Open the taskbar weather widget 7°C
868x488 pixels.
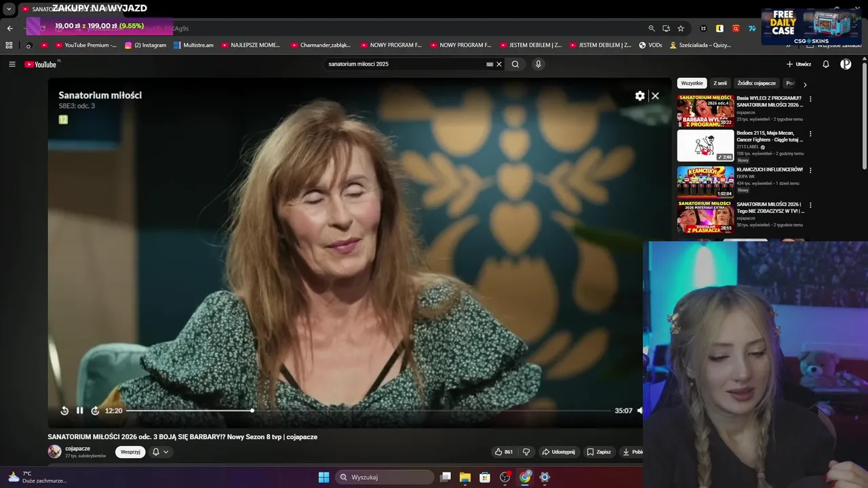(37, 477)
